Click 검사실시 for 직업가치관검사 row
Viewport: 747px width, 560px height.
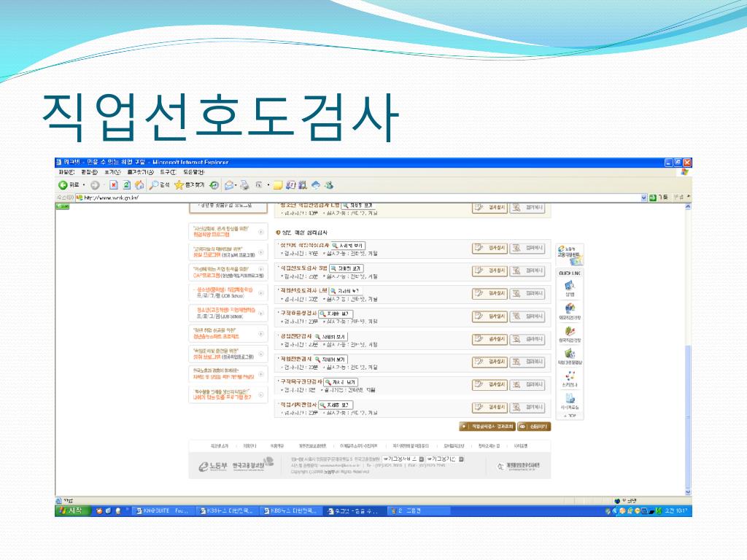coord(489,408)
